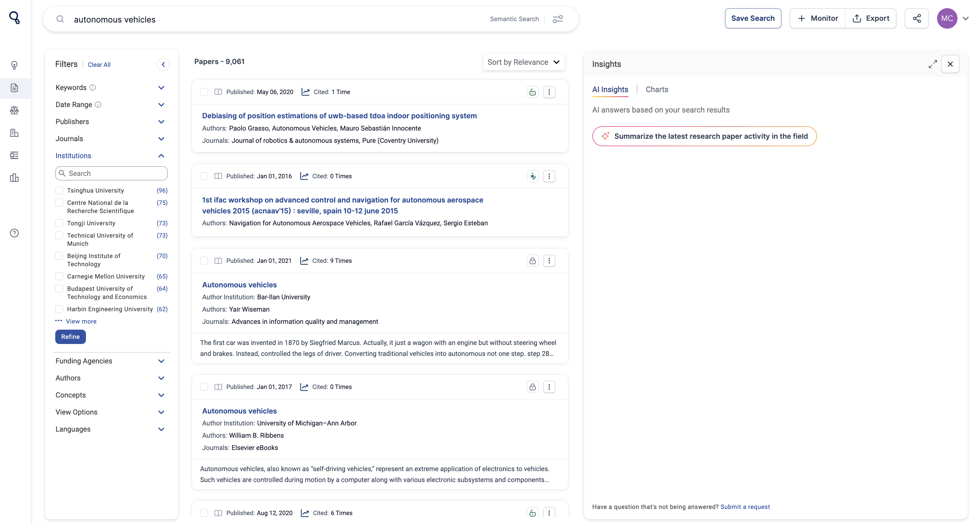Click reader book icon on May 06, 2020 paper
The image size is (980, 525).
point(218,92)
